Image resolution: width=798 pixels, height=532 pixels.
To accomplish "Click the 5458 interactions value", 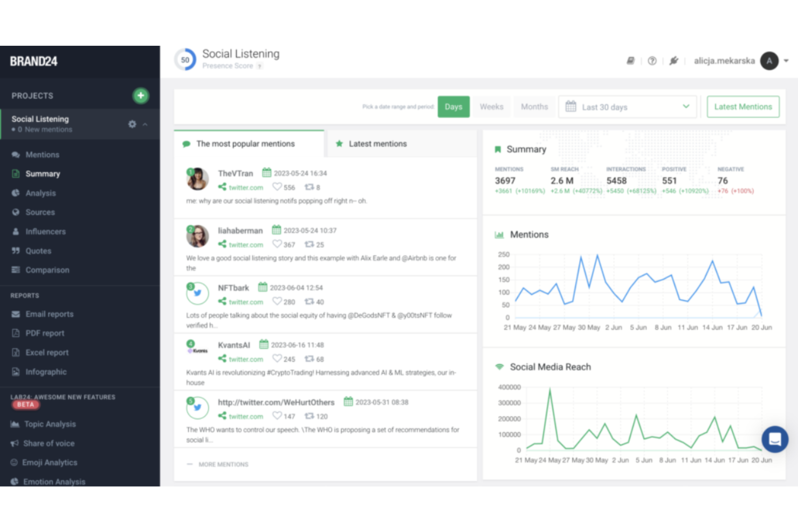I will (x=616, y=181).
